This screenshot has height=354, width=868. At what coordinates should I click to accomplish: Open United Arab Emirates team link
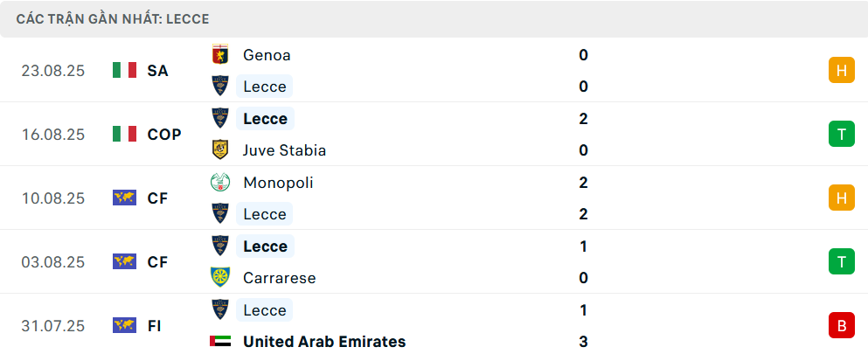click(324, 342)
